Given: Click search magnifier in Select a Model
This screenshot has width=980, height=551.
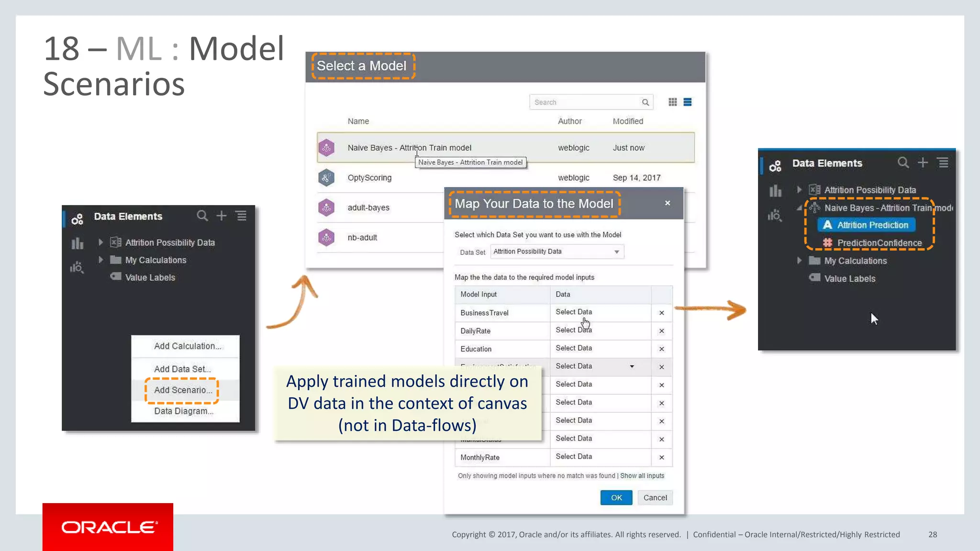Looking at the screenshot, I should click(645, 102).
